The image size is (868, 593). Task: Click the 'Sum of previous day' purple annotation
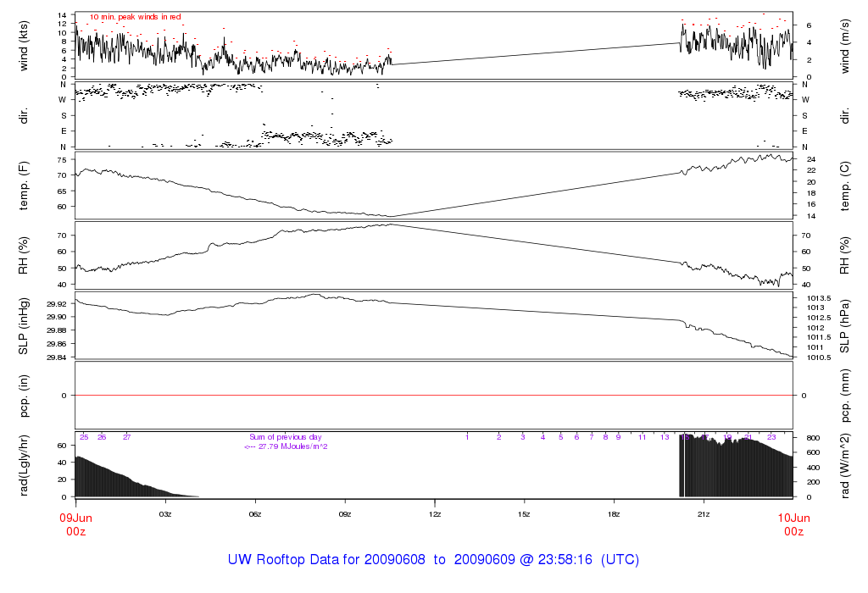pos(286,437)
